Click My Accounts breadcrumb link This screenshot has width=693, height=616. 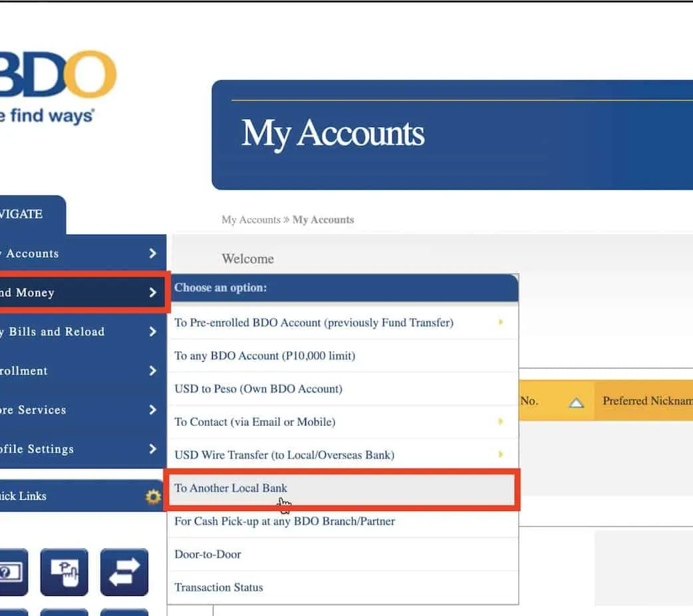pos(251,220)
